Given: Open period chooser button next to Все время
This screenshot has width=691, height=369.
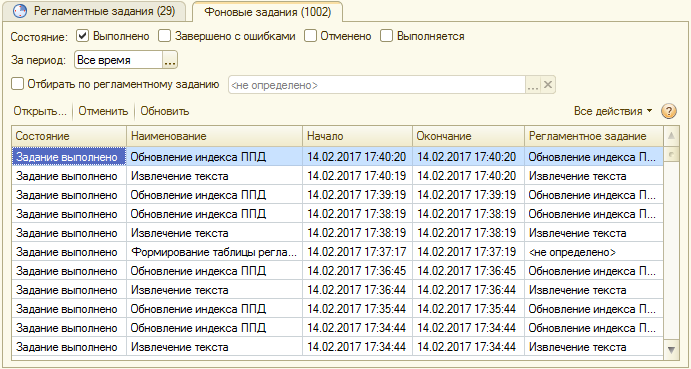Looking at the screenshot, I should click(x=170, y=60).
